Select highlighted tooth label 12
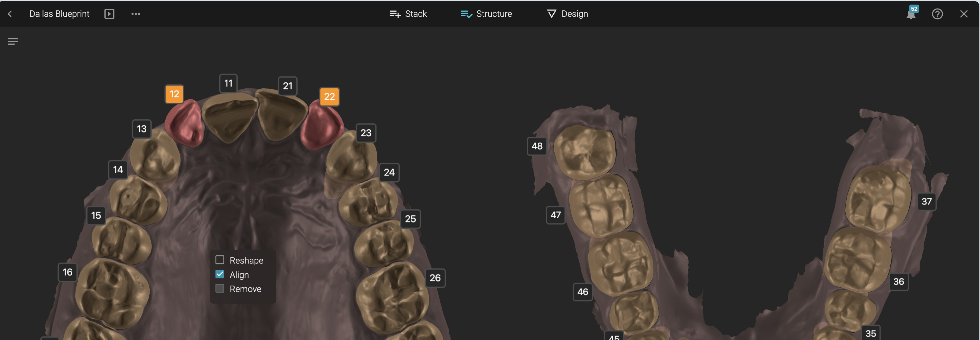Image resolution: width=980 pixels, height=340 pixels. (x=174, y=94)
